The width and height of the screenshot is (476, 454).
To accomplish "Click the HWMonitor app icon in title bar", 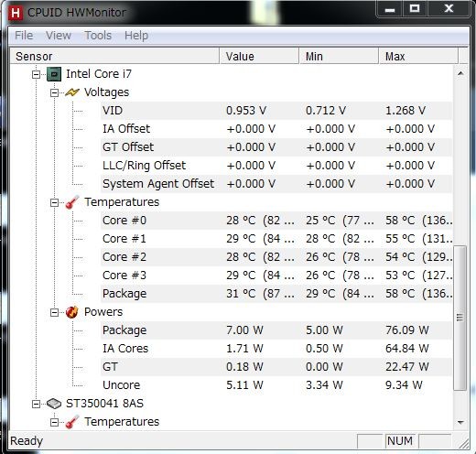I will (x=16, y=13).
